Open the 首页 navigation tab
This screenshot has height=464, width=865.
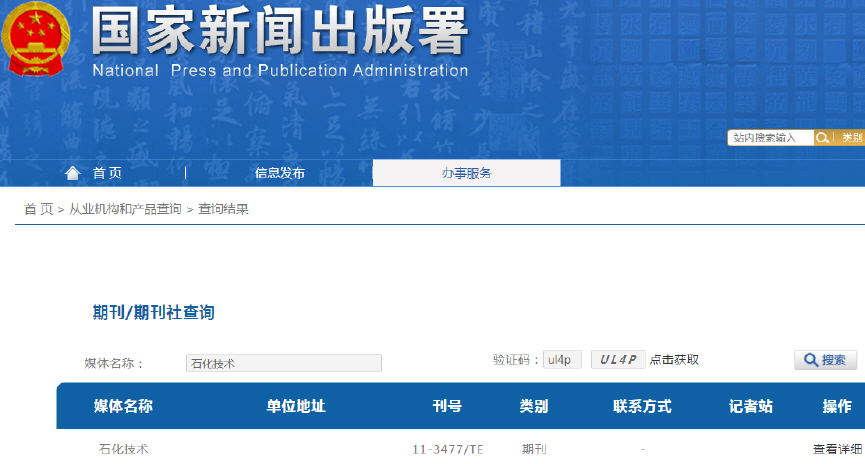tap(107, 173)
